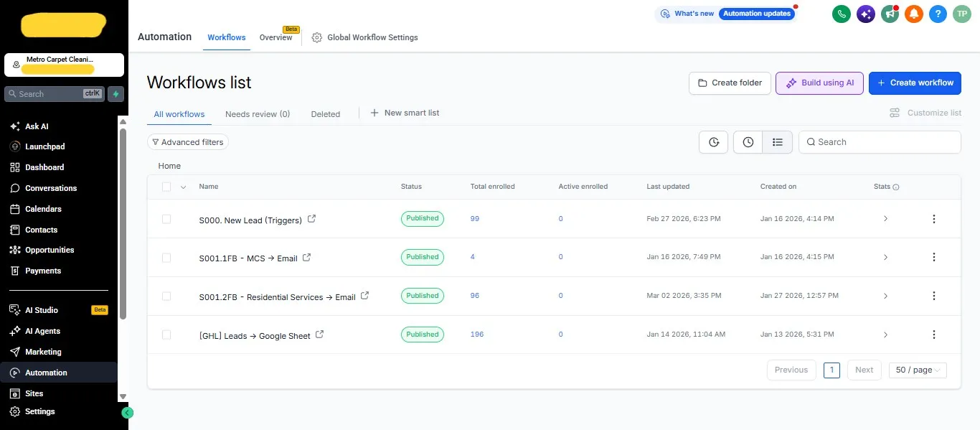The height and width of the screenshot is (430, 980).
Task: Click the Build using AI button
Action: pos(819,83)
